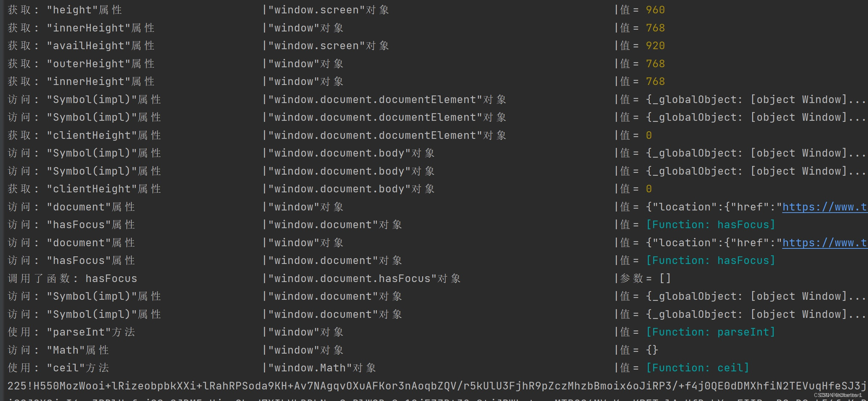Click the 调用了函数: hasFocus log text
Viewport: 868px width, 401px height.
point(72,278)
